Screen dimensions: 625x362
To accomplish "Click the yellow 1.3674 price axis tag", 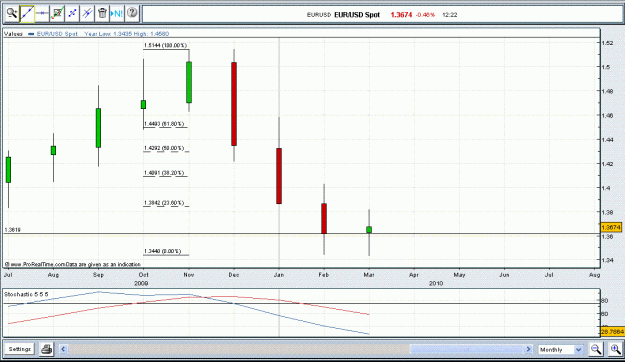I will pos(611,227).
